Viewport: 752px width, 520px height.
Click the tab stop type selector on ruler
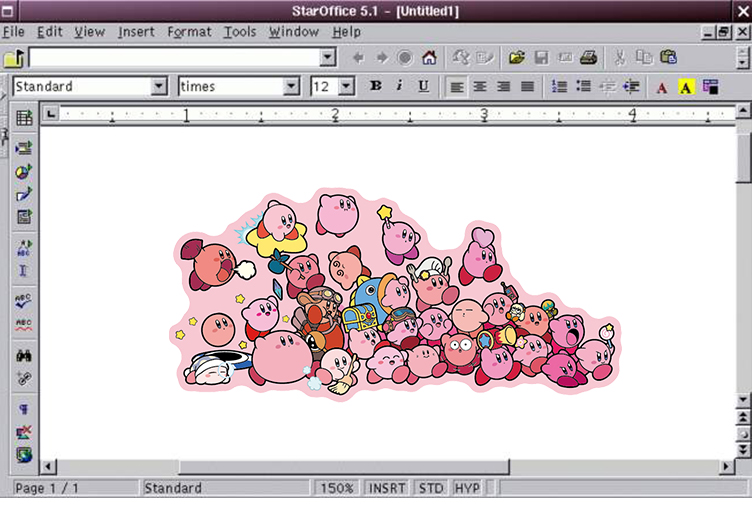point(51,114)
